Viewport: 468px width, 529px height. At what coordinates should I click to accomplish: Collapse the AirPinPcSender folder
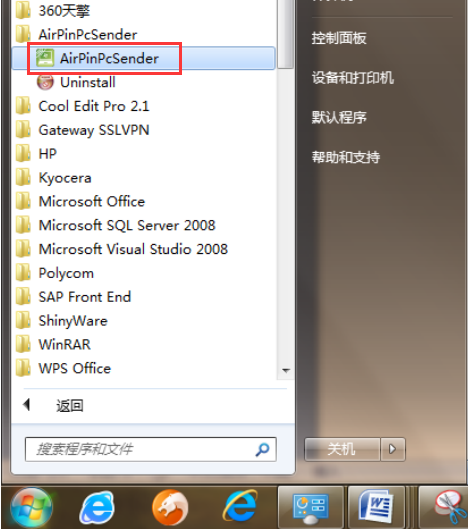[x=77, y=34]
